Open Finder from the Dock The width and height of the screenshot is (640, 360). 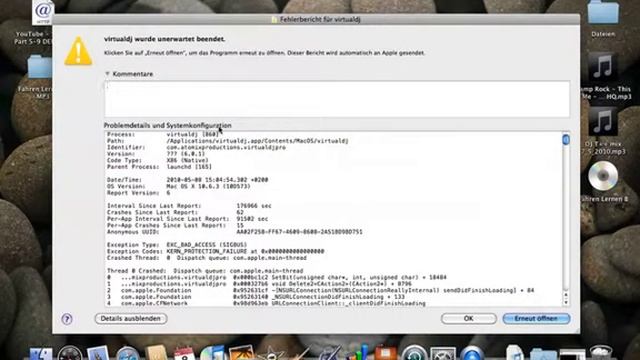click(41, 353)
